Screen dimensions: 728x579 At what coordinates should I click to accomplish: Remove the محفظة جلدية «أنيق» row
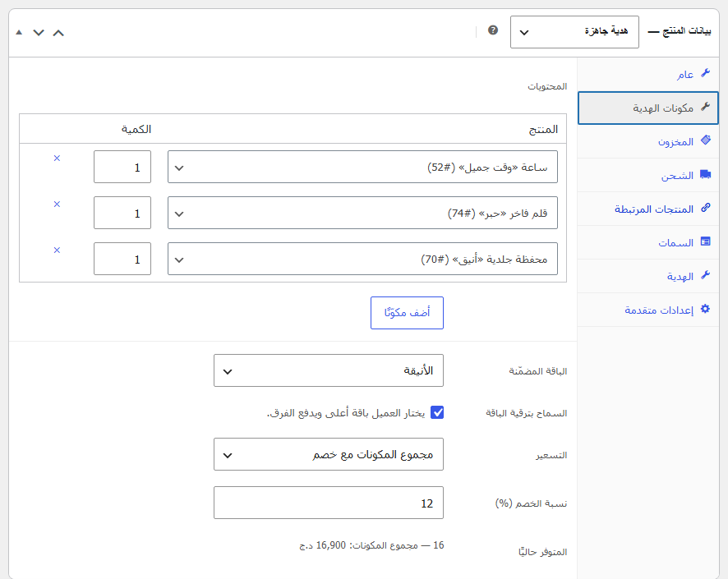57,250
